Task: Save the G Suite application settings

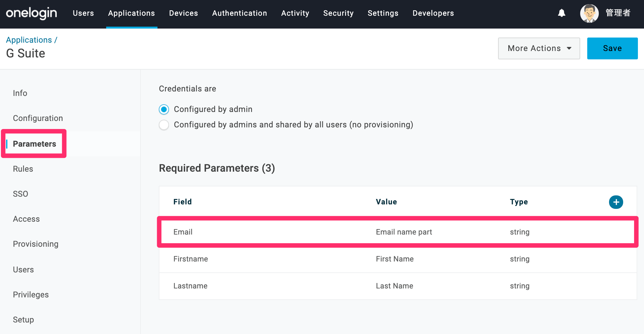Action: coord(612,48)
